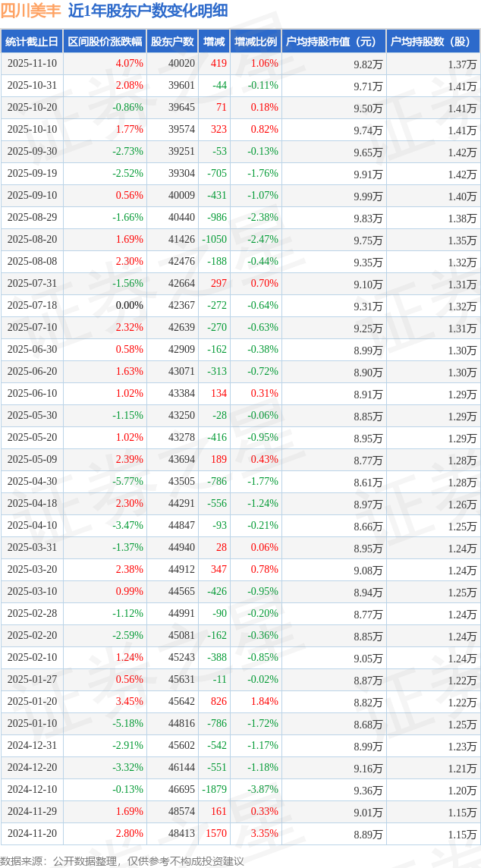Click the 40020 shareholder count cell
481x868 pixels.
[x=181, y=64]
